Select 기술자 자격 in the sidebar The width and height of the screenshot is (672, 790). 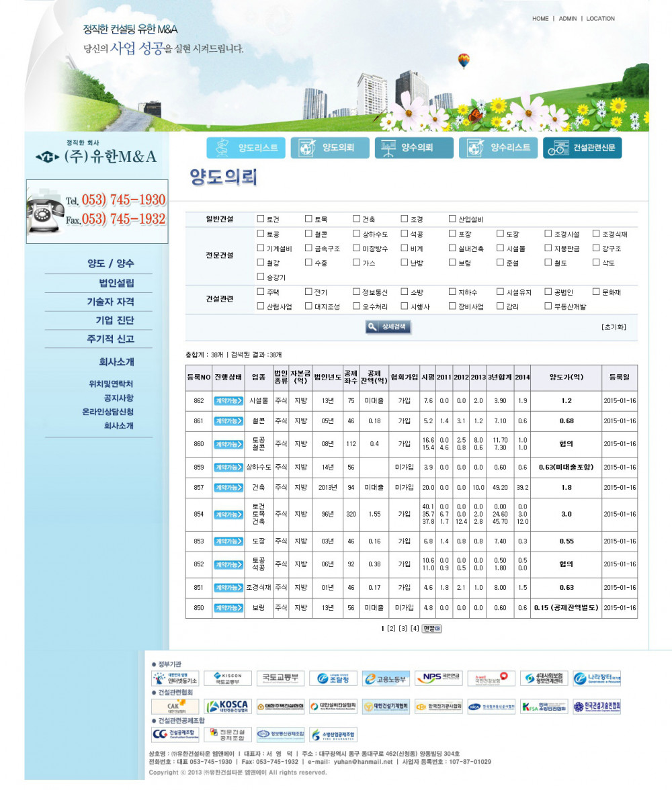click(110, 301)
